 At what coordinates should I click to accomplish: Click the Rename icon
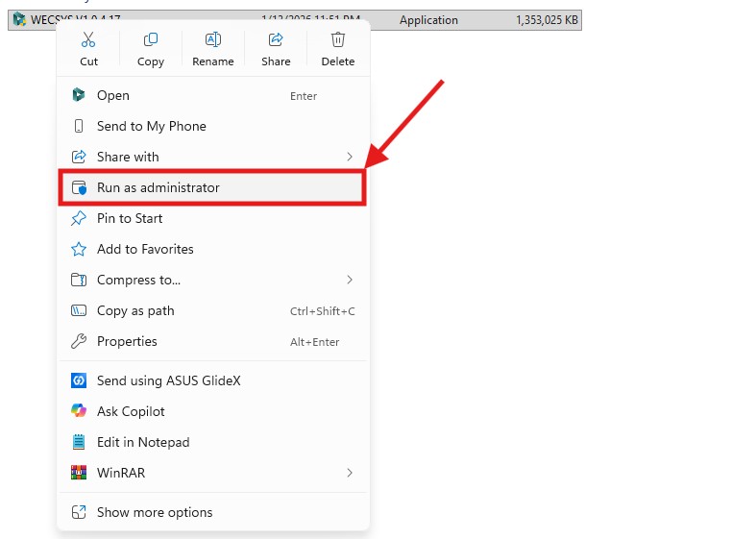click(x=212, y=39)
